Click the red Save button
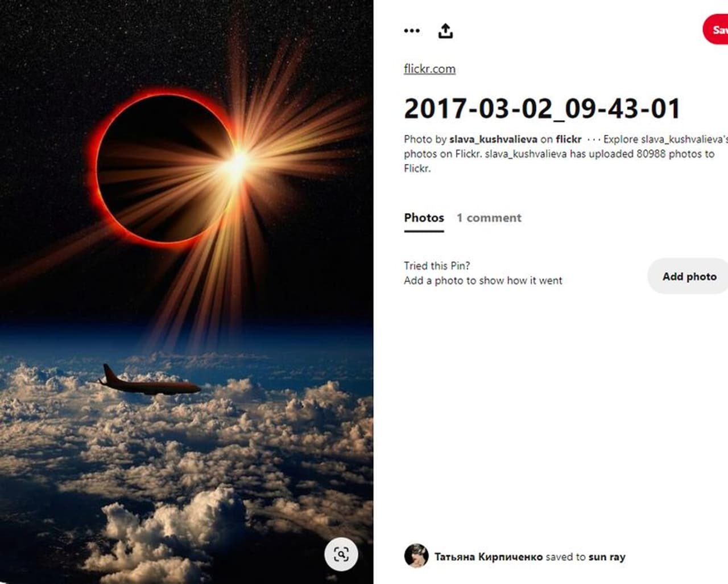This screenshot has height=584, width=728. 715,30
